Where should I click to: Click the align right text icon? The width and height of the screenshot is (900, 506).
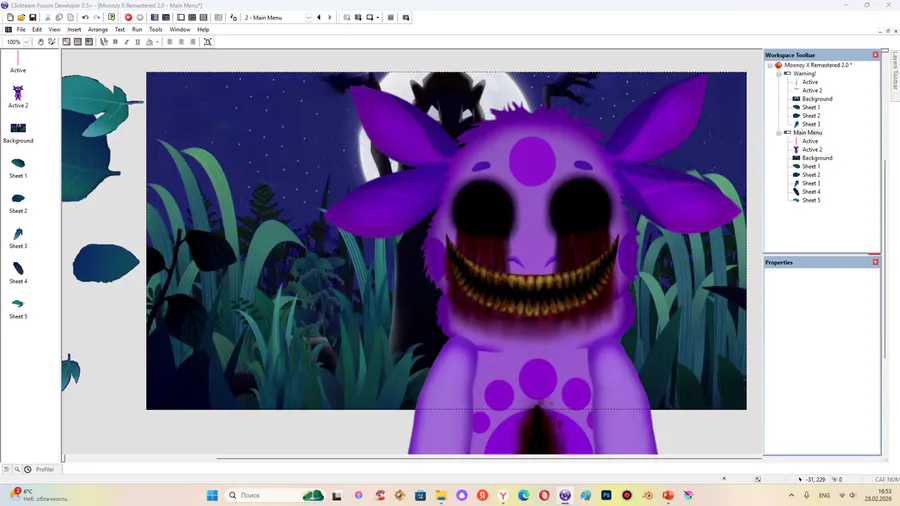click(193, 42)
